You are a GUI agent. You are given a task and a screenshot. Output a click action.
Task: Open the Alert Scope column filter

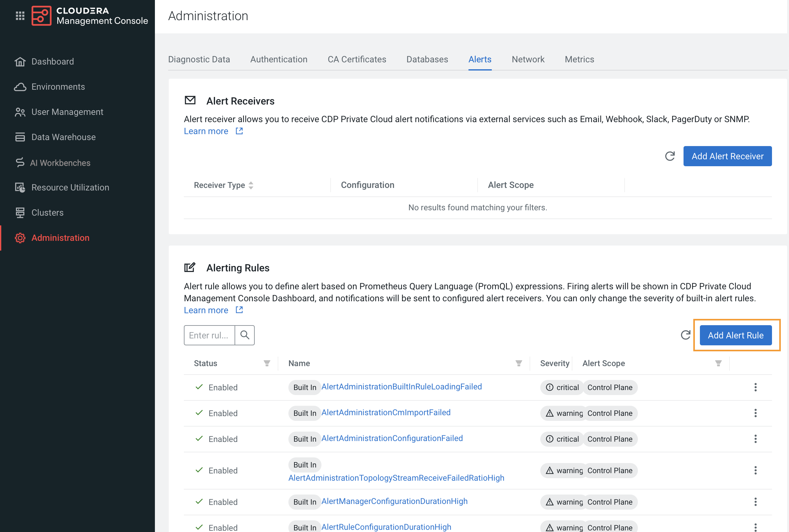(x=718, y=363)
